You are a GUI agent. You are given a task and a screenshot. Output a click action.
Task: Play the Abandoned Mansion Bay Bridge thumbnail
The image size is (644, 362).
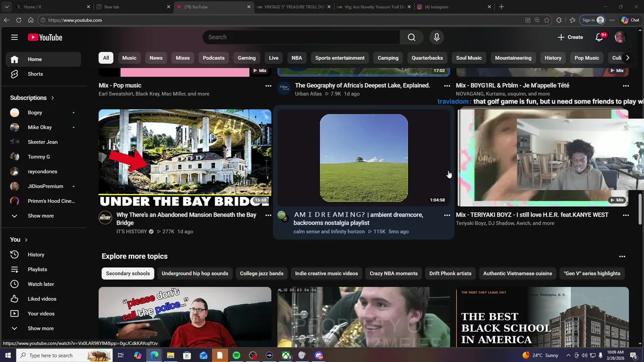coord(185,158)
